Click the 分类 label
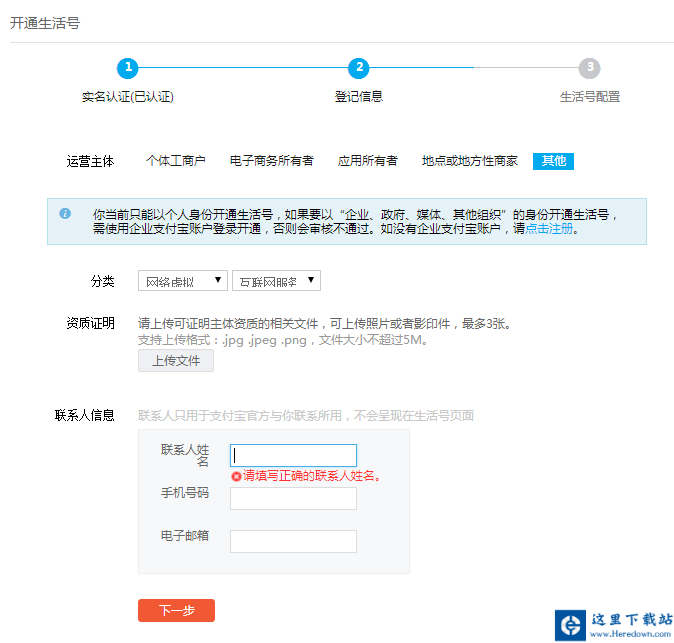 (102, 281)
